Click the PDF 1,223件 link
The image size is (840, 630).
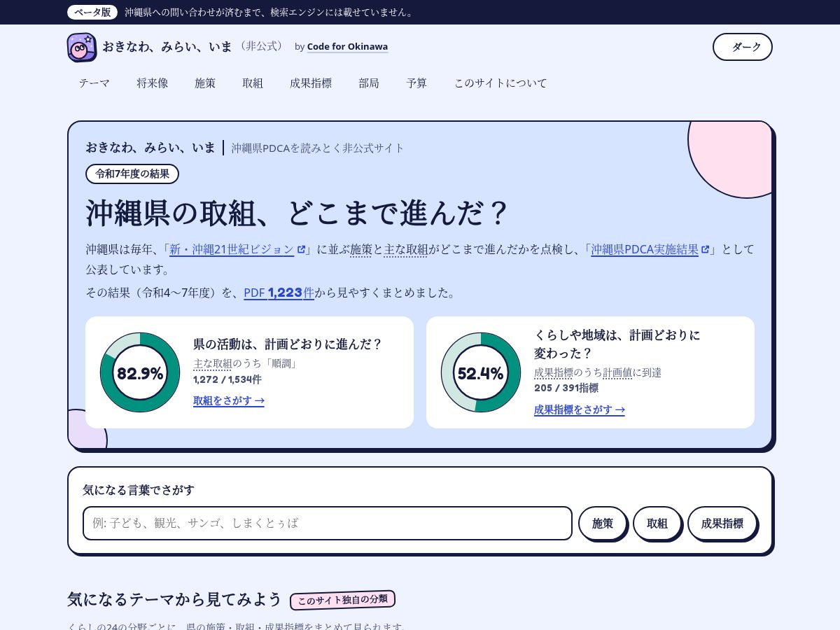click(x=279, y=293)
